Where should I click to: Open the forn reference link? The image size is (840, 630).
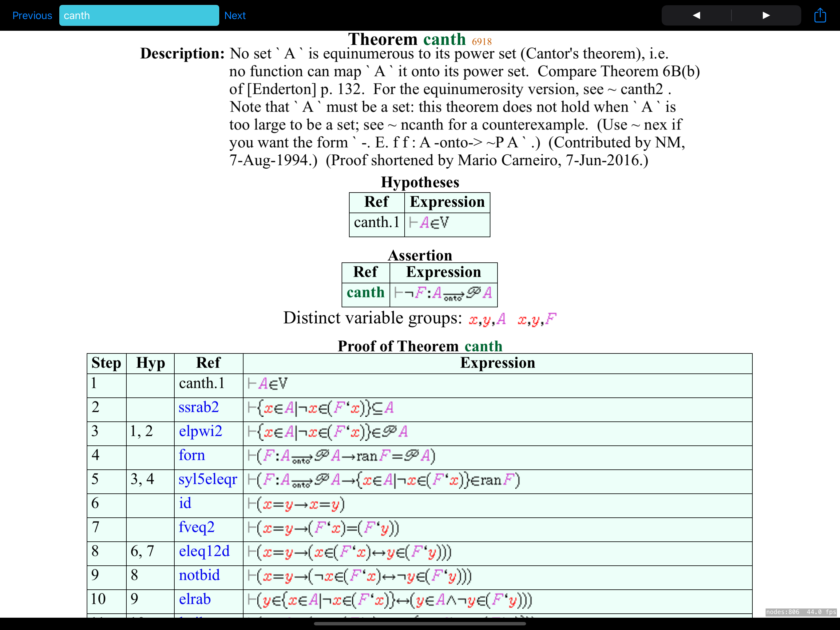pos(192,455)
